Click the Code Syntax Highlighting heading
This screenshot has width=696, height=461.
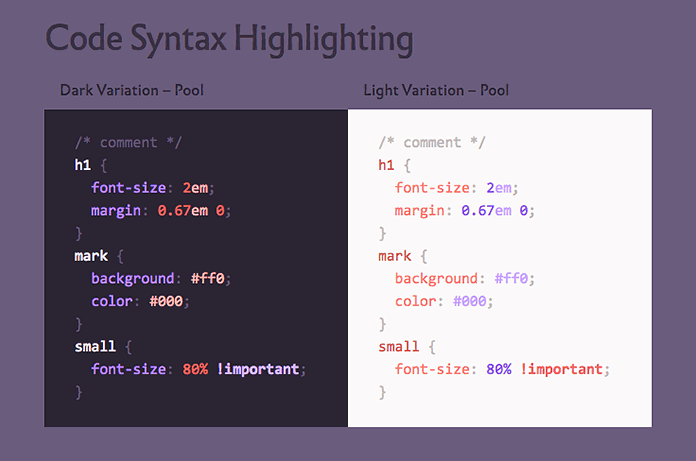click(x=229, y=39)
